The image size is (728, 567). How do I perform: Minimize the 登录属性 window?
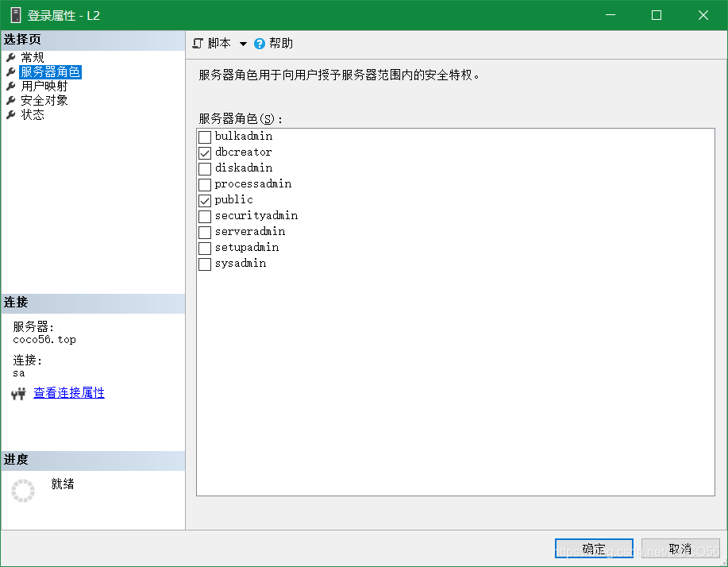coord(611,15)
